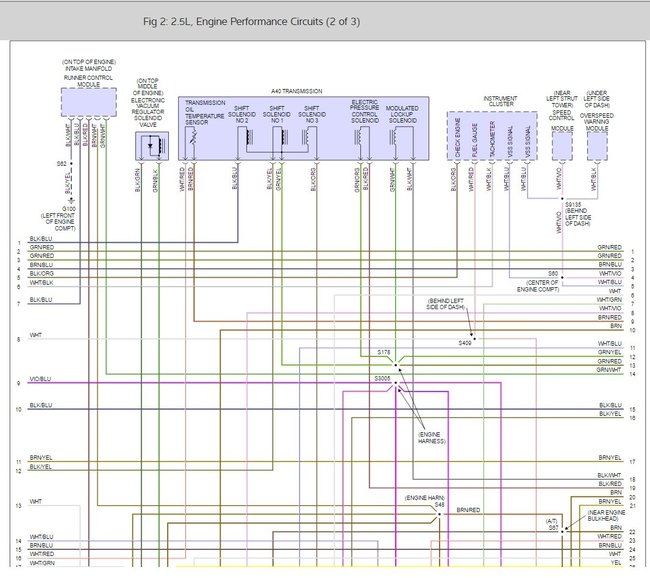Click the BLK/GRN wire label under vacuum regulator
This screenshot has height=578, width=650.
[138, 180]
